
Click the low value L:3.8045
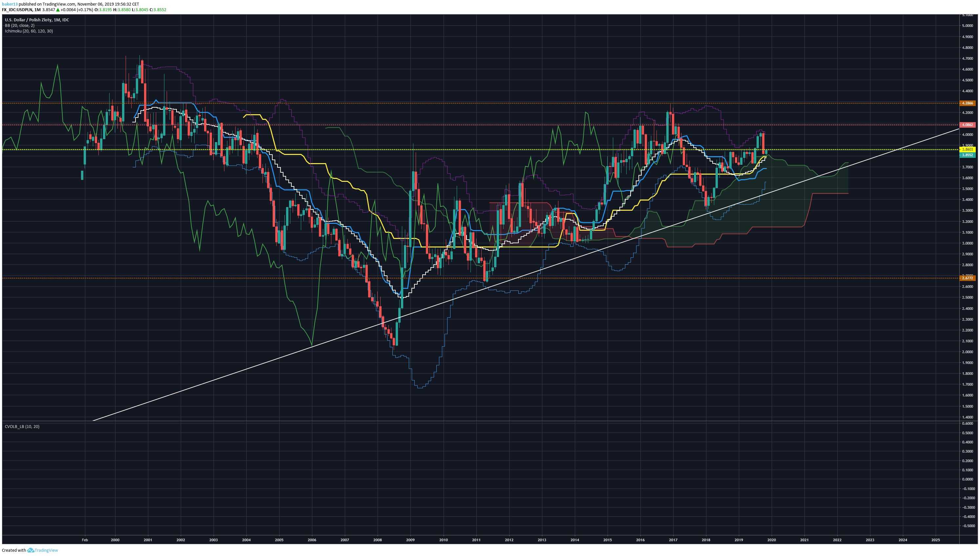click(x=140, y=10)
